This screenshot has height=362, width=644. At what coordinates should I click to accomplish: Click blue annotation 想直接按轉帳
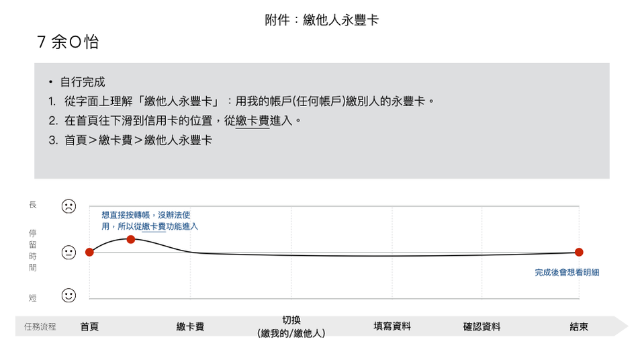click(150, 221)
